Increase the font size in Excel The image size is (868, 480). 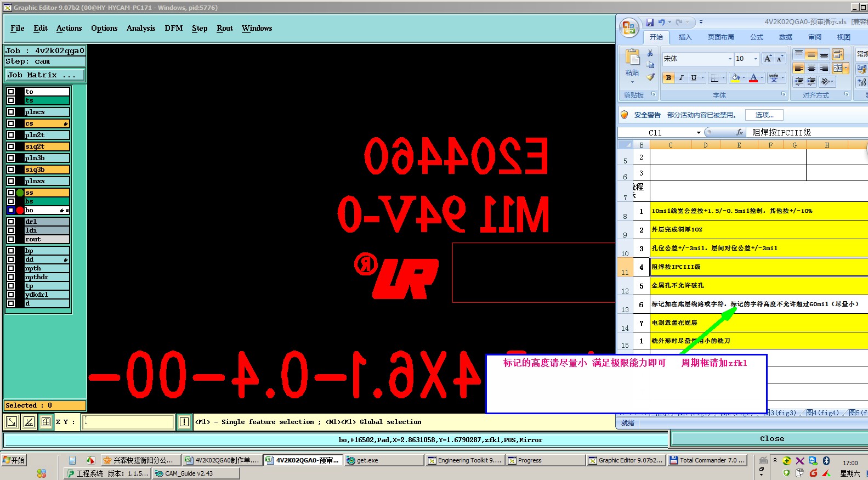tap(768, 58)
